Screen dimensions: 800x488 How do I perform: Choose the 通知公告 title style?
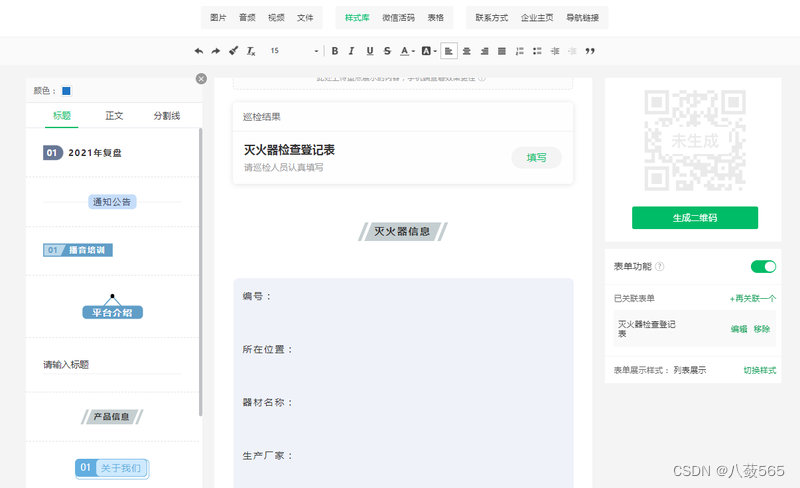tap(112, 202)
